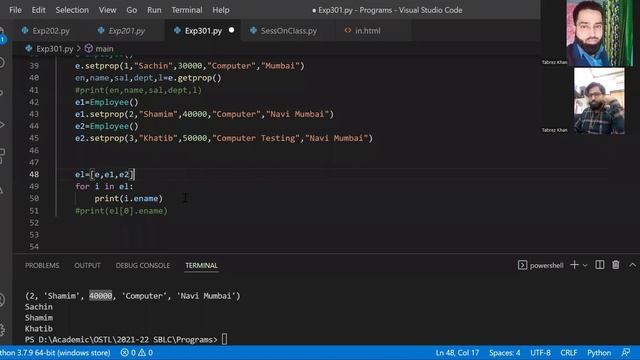Click 'Shamim' line in terminal output
The image size is (640, 360).
pyautogui.click(x=39, y=318)
